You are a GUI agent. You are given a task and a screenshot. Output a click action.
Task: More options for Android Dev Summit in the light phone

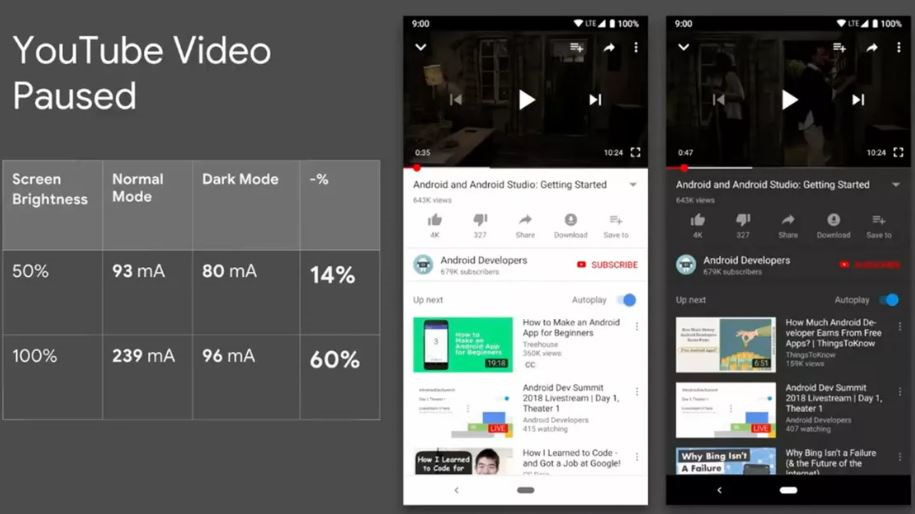pos(637,392)
